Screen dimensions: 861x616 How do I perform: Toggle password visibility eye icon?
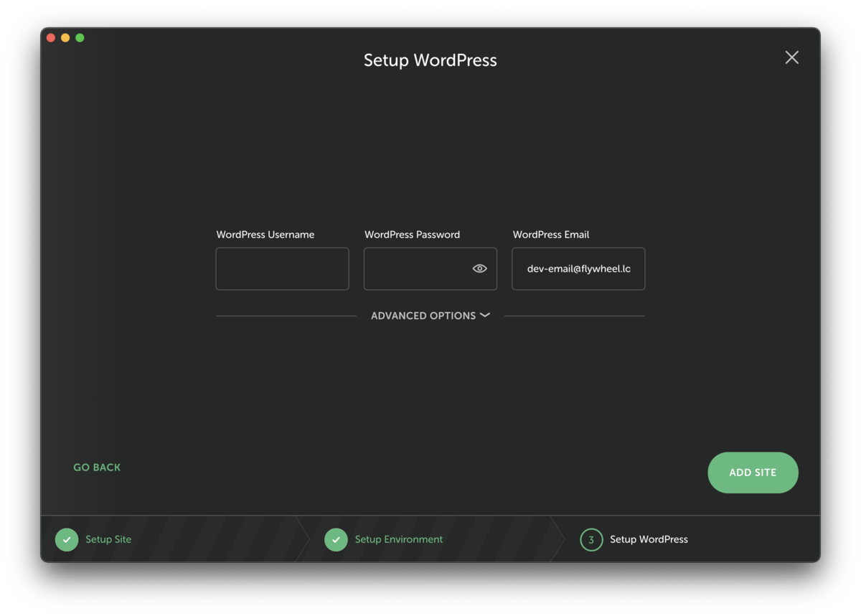point(480,269)
